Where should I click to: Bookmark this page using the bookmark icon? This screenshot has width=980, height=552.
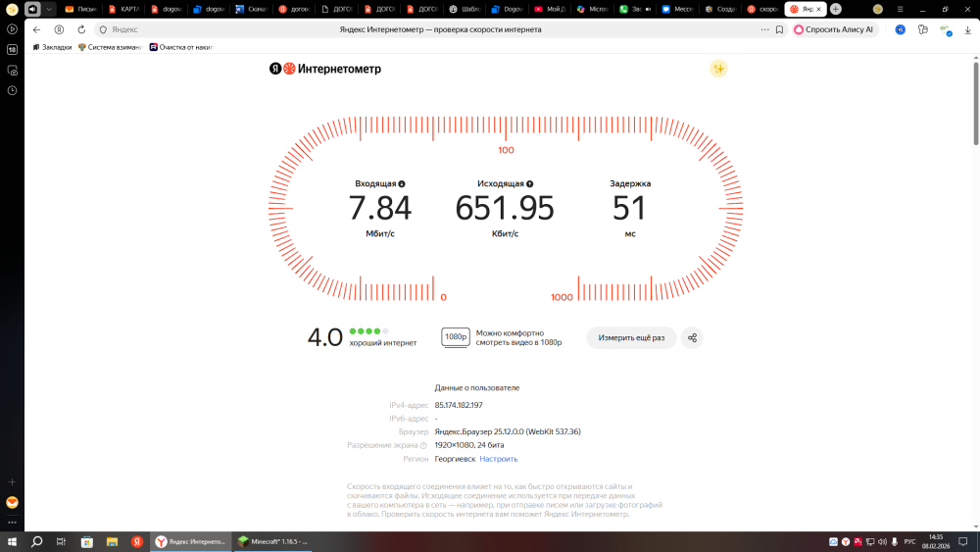(x=779, y=29)
